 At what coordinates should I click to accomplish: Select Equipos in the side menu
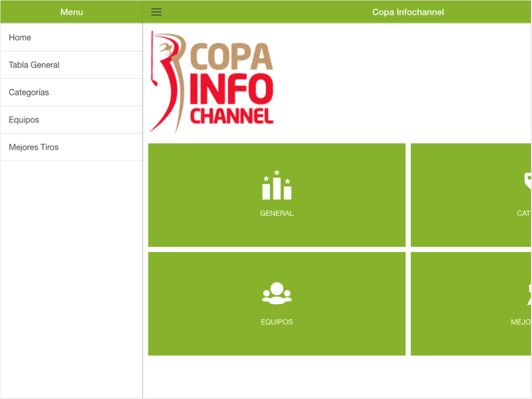71,120
